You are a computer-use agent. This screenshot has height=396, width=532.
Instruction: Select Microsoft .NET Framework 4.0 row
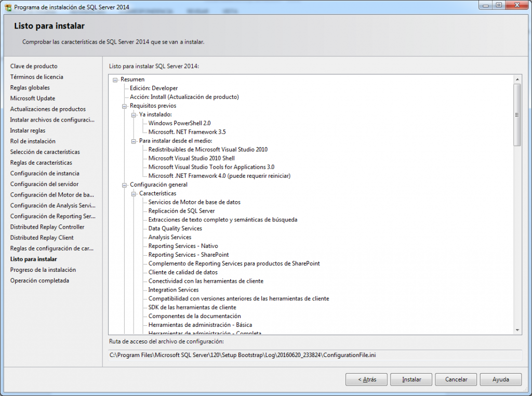point(220,176)
